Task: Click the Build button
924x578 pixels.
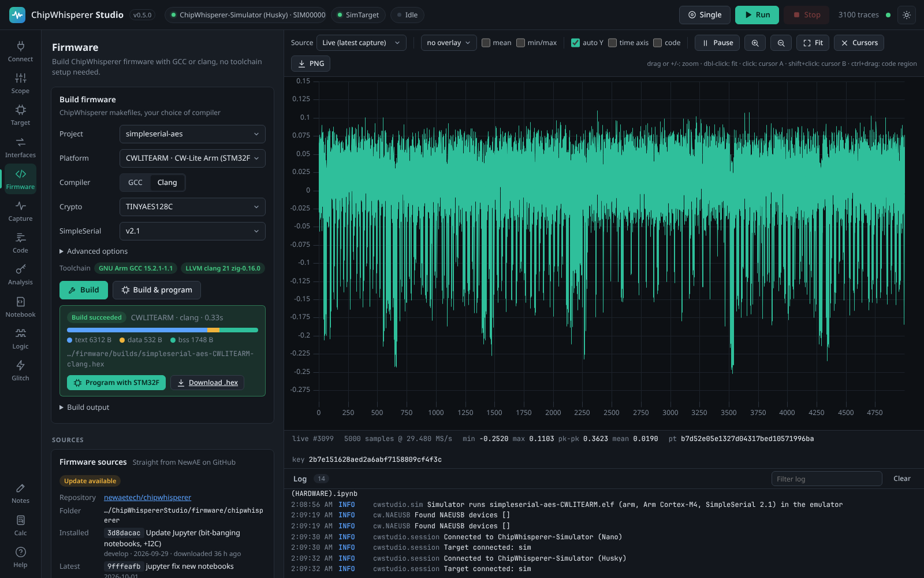Action: (84, 290)
